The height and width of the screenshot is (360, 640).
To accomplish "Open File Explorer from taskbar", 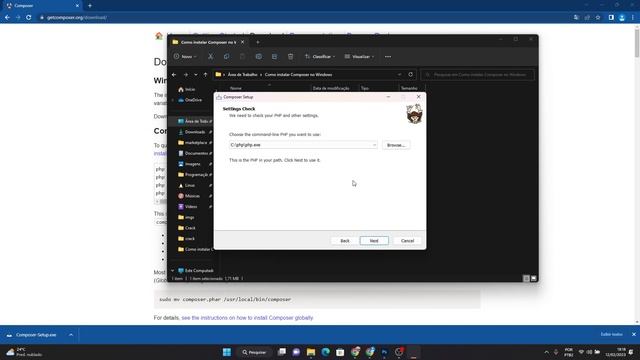I will [x=311, y=352].
